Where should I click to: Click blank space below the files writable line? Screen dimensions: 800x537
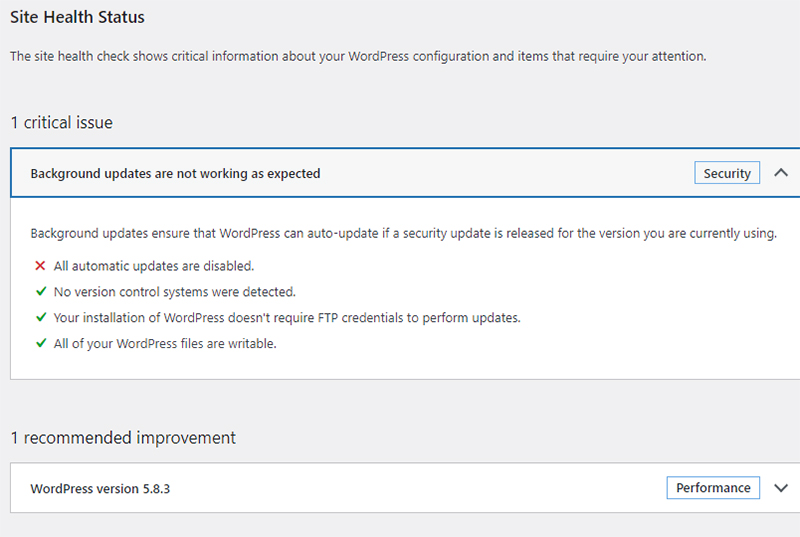(400, 364)
